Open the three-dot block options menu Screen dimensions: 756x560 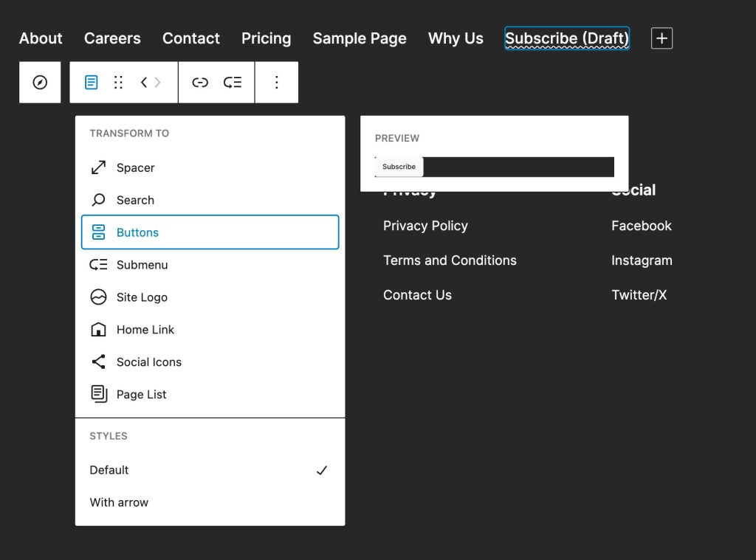pyautogui.click(x=277, y=82)
